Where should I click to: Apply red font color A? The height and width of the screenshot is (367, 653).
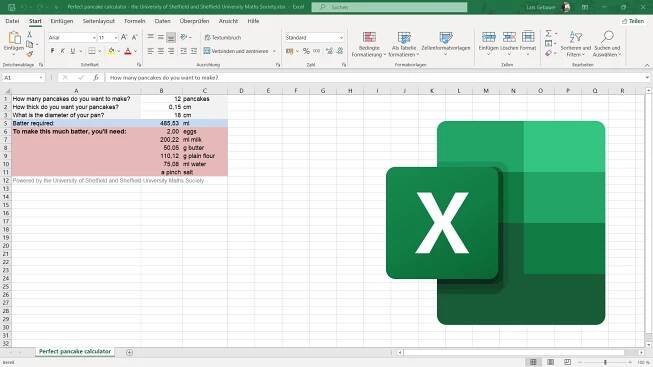tap(128, 51)
